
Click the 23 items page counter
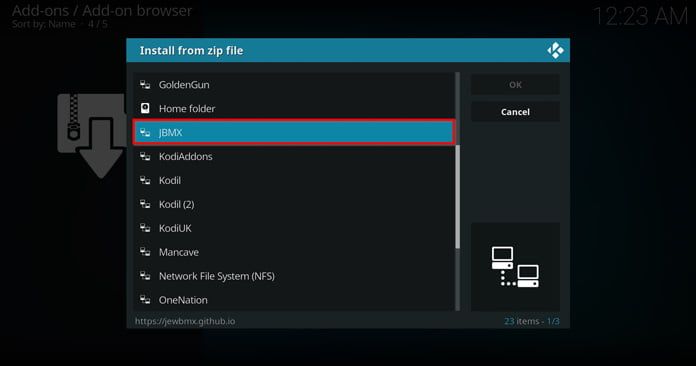[x=532, y=321]
